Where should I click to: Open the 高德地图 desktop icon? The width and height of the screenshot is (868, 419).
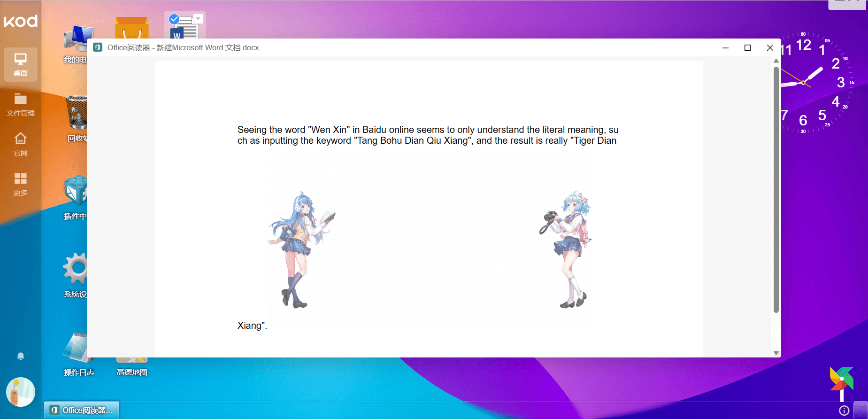[132, 366]
